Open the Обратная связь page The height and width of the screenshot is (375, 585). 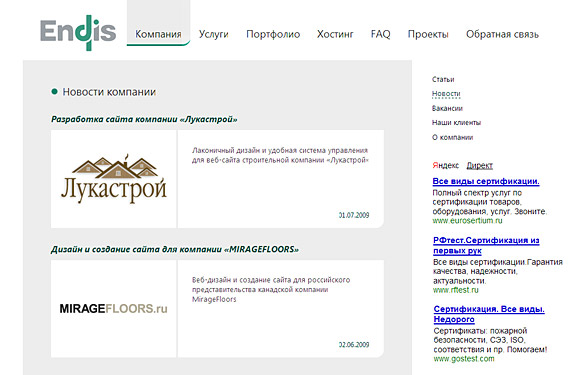point(502,34)
